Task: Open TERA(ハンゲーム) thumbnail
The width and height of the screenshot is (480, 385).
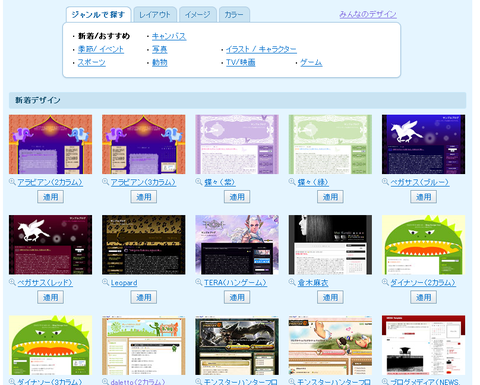Action: [237, 245]
